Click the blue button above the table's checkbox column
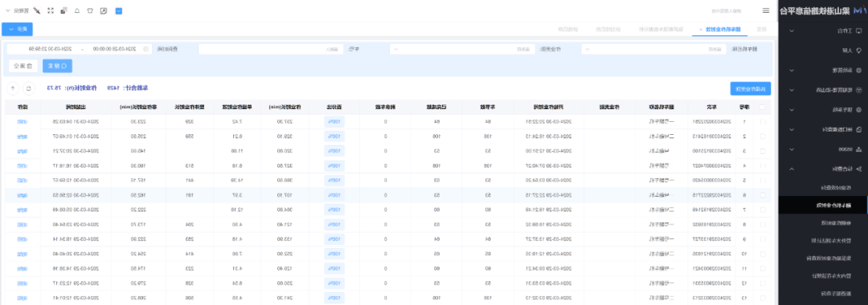Image resolution: width=868 pixels, height=305 pixels. (751, 88)
